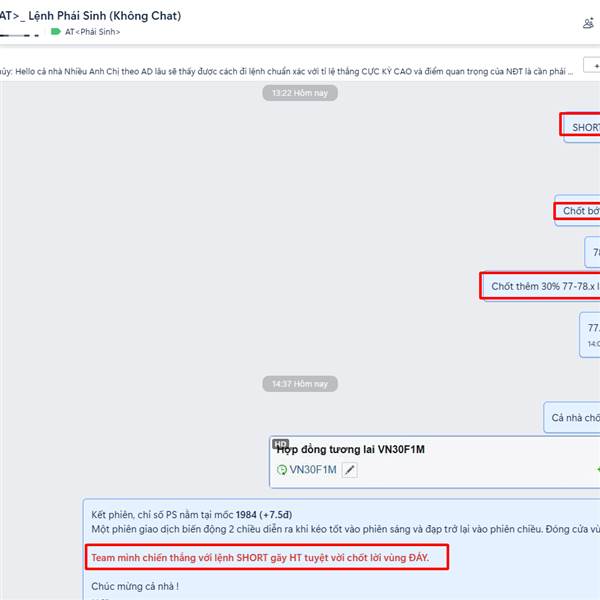The height and width of the screenshot is (600, 600).
Task: Open the pinned message starting 'Hello cả nhà'
Action: pos(287,72)
